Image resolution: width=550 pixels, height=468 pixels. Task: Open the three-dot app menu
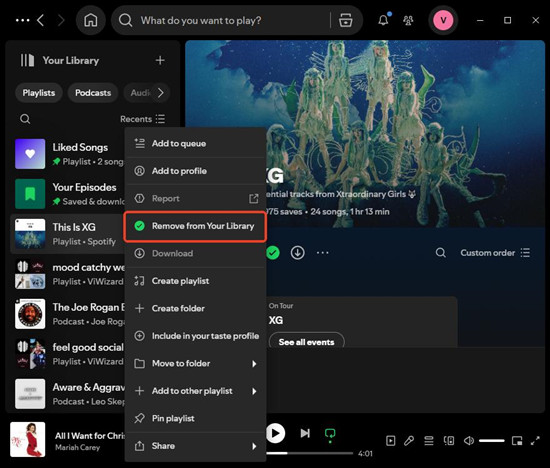click(22, 20)
